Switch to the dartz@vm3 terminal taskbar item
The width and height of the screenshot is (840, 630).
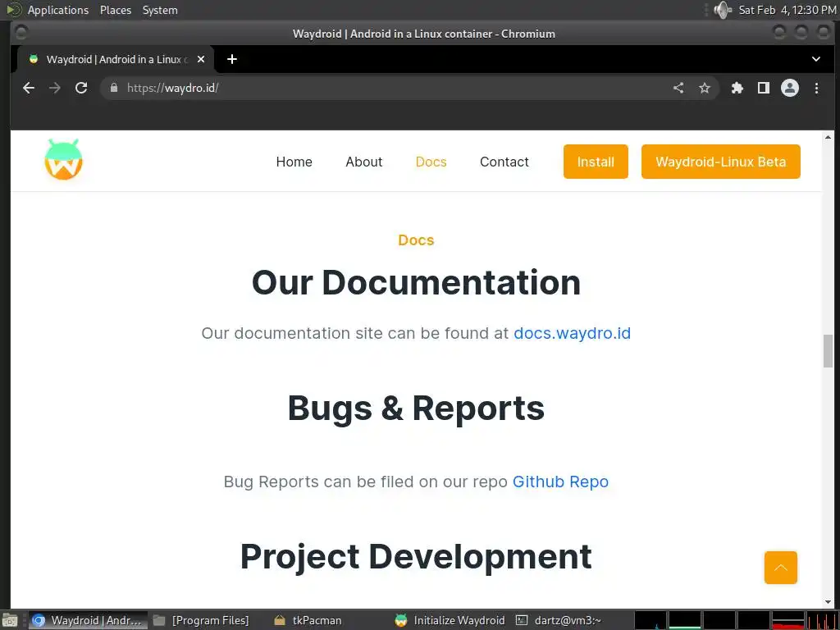pos(559,620)
